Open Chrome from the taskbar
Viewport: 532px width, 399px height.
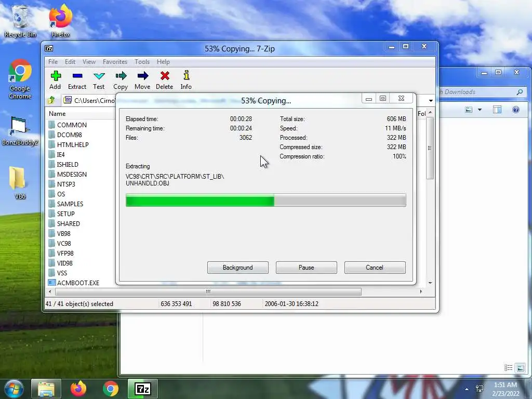111,389
